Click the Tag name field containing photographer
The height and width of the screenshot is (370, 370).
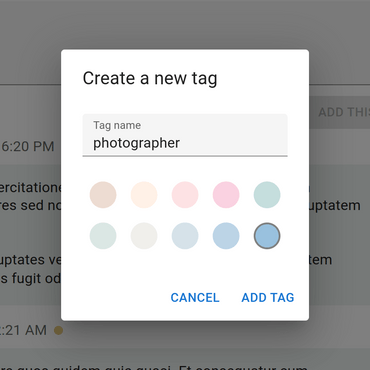tap(185, 135)
